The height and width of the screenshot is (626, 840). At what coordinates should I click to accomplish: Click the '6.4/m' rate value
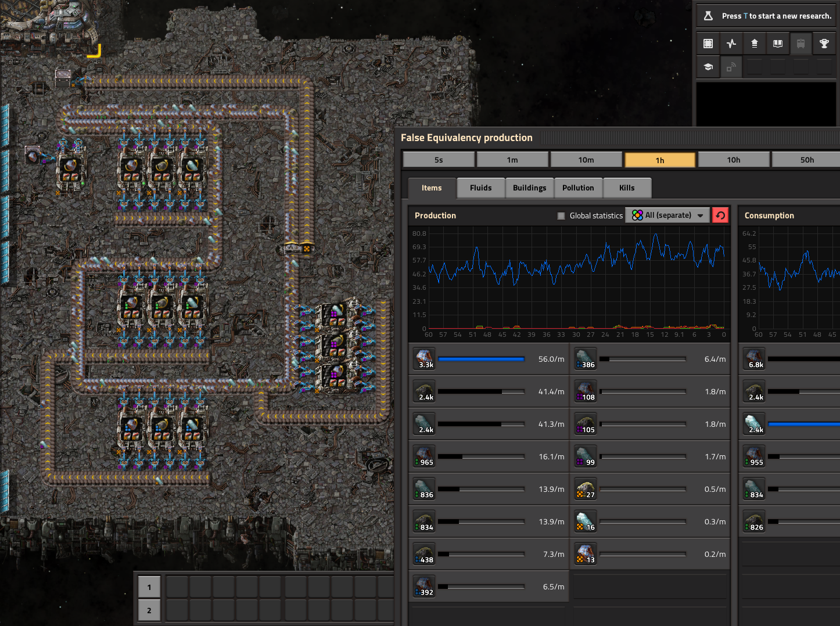tap(715, 359)
